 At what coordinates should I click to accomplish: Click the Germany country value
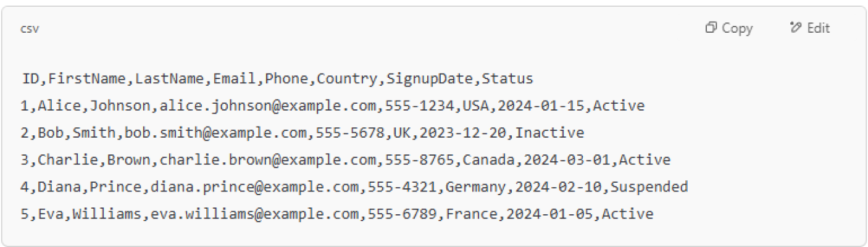tap(476, 186)
